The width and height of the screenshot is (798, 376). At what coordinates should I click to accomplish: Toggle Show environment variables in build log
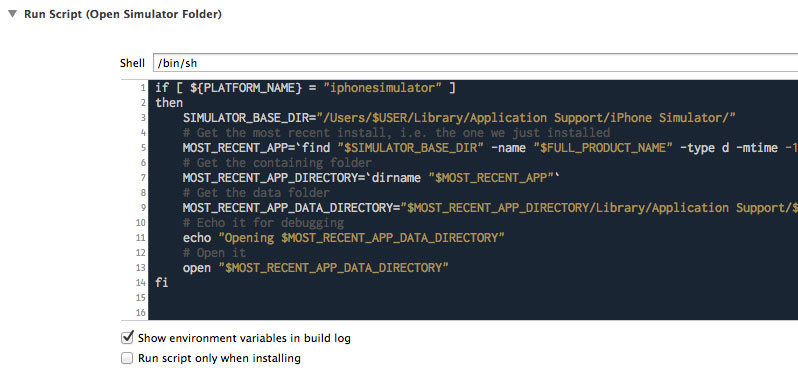pos(127,337)
